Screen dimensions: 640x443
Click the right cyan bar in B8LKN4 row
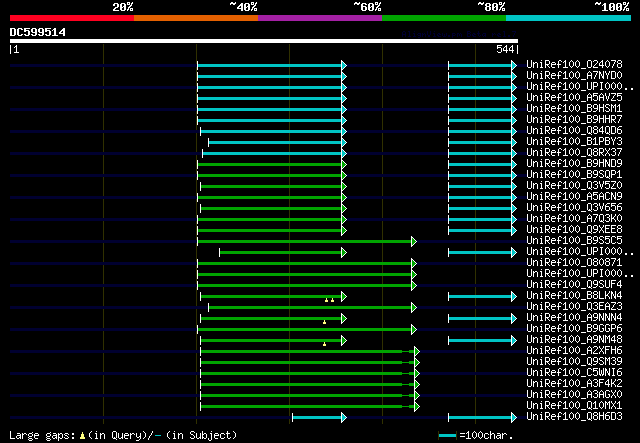pyautogui.click(x=482, y=296)
